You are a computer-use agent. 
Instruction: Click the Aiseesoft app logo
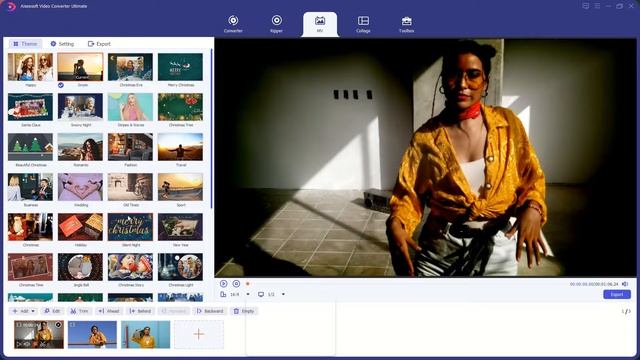point(11,6)
